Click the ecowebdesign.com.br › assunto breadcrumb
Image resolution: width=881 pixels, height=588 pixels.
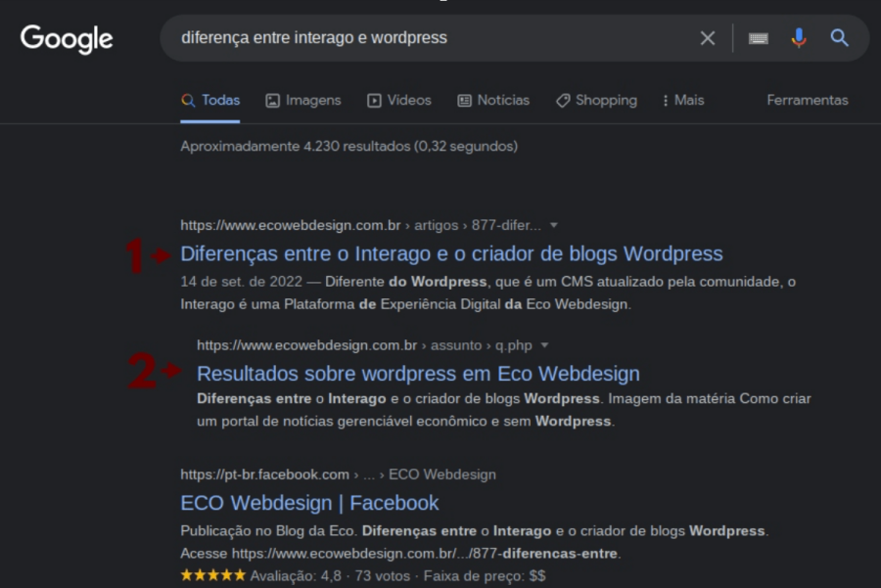click(364, 345)
